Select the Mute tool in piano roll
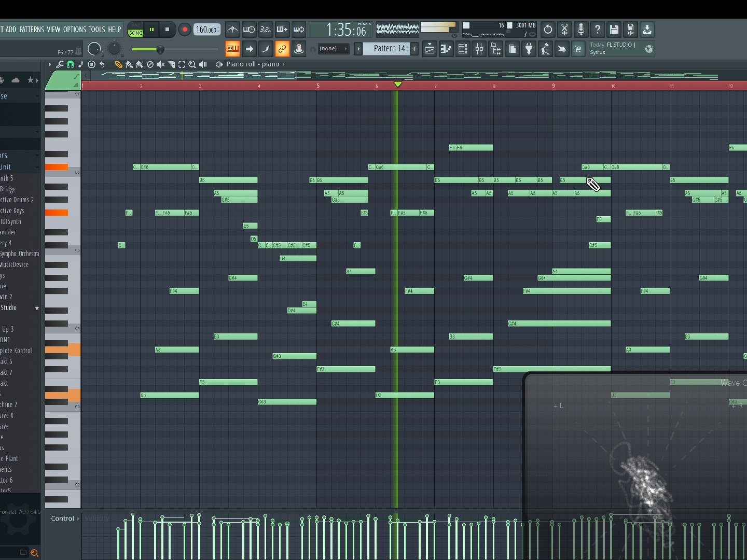The width and height of the screenshot is (747, 560). click(x=161, y=64)
